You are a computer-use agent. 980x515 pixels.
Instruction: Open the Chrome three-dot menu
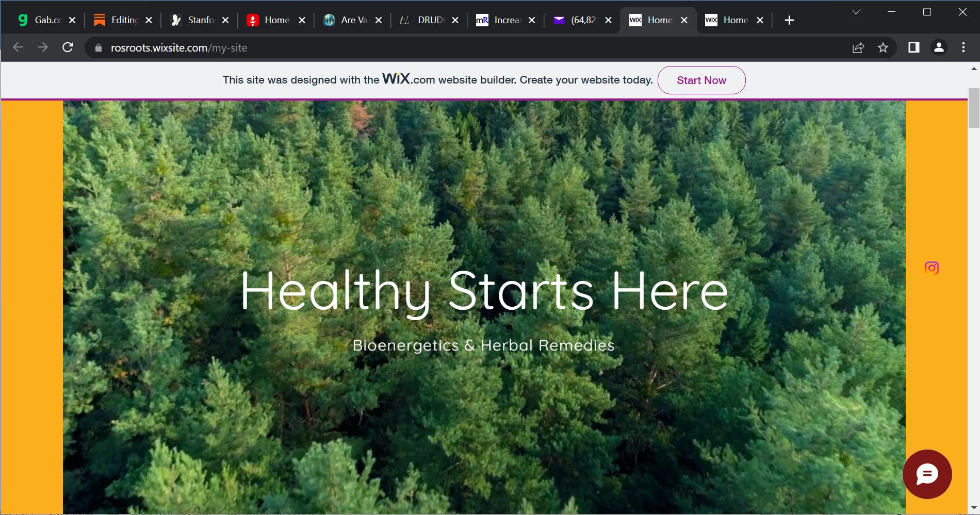click(963, 47)
